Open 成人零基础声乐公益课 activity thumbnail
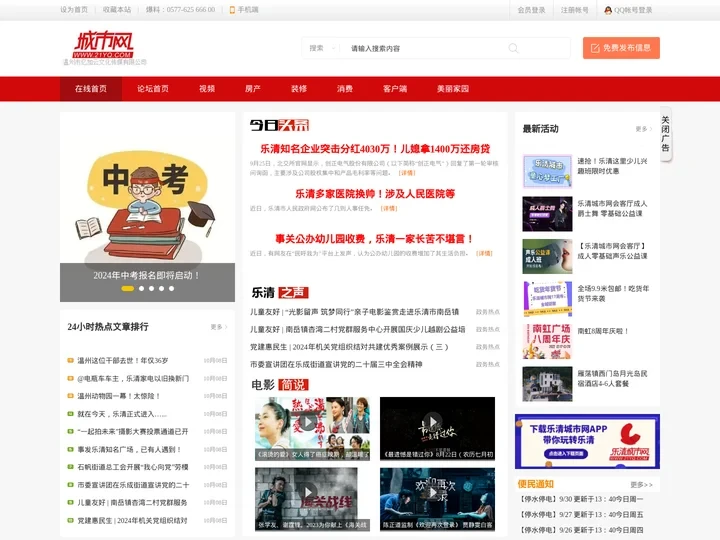 (547, 257)
